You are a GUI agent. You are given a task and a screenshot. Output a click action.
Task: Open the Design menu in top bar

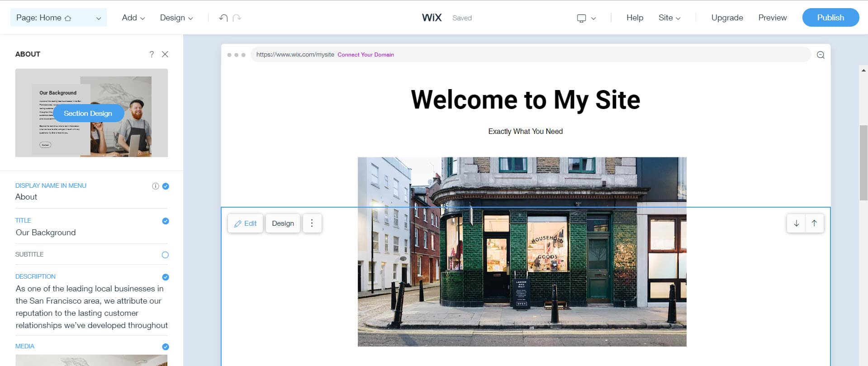pos(176,18)
